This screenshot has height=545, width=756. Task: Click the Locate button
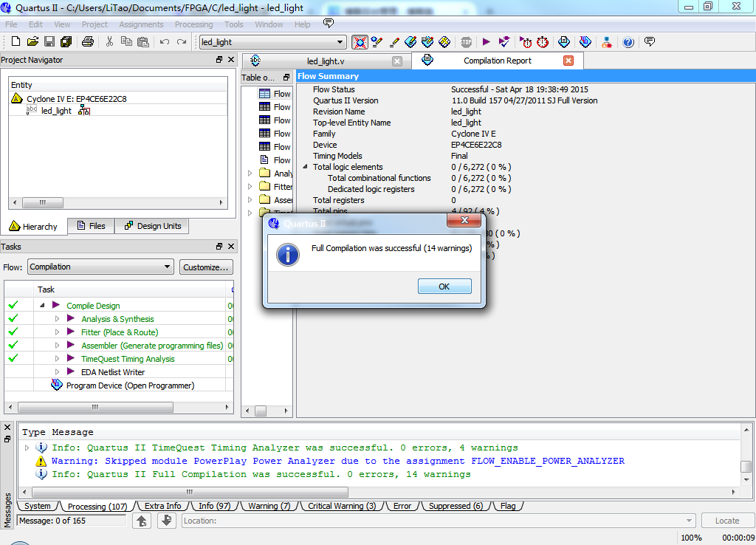(727, 521)
